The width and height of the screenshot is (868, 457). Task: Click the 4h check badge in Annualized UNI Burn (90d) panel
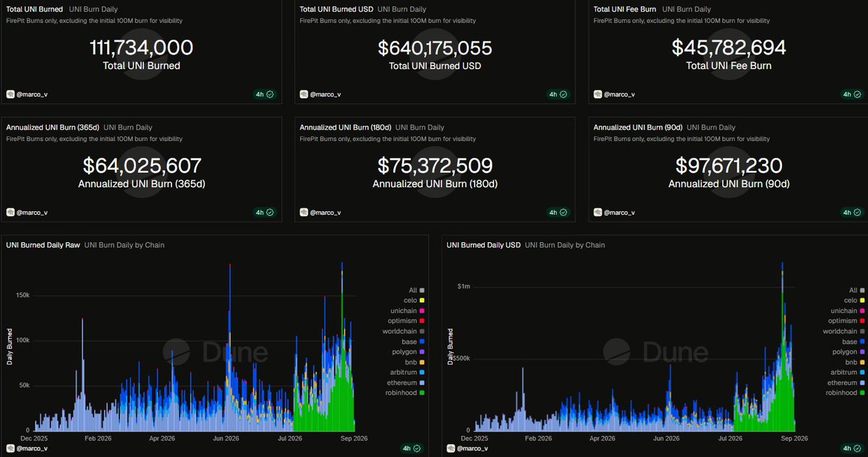(851, 213)
